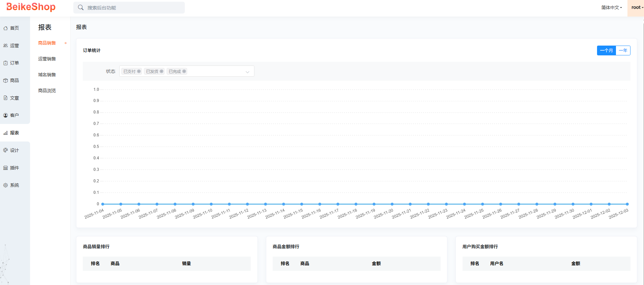The width and height of the screenshot is (644, 285).
Task: Open the root user menu
Action: 637,7
